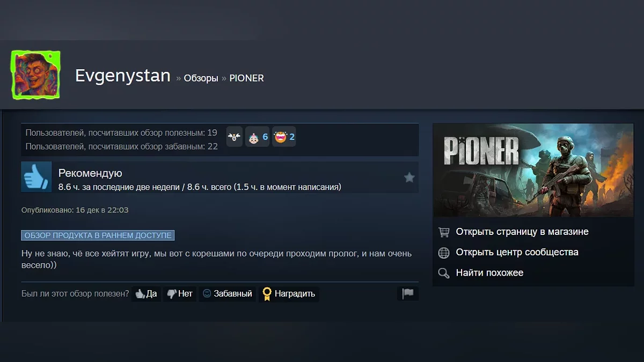
Task: Report the review with the flag icon
Action: (x=408, y=294)
